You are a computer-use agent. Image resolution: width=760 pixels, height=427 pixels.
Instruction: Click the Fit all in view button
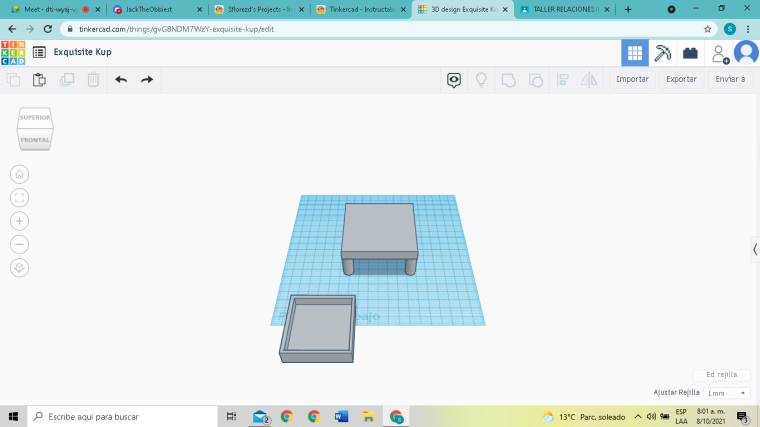pyautogui.click(x=19, y=198)
